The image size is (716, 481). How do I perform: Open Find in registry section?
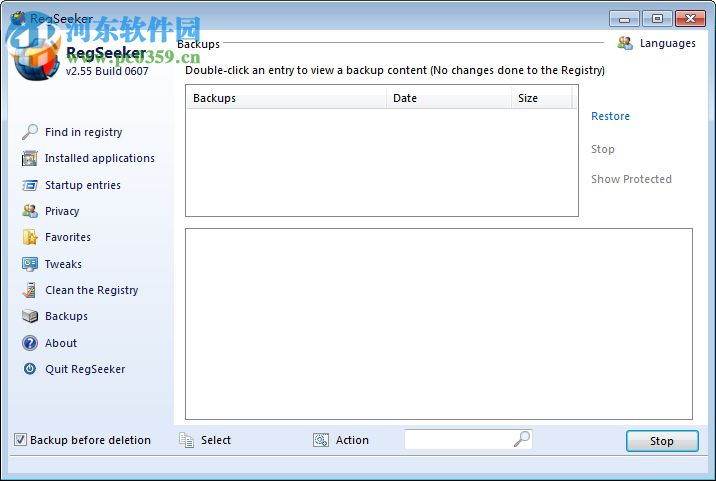pyautogui.click(x=84, y=132)
